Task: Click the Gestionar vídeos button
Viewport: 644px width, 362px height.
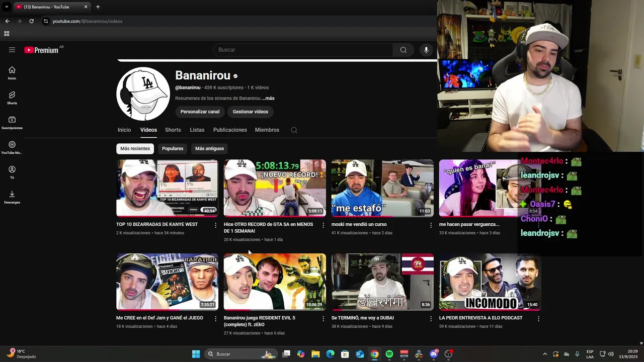Action: (x=250, y=112)
